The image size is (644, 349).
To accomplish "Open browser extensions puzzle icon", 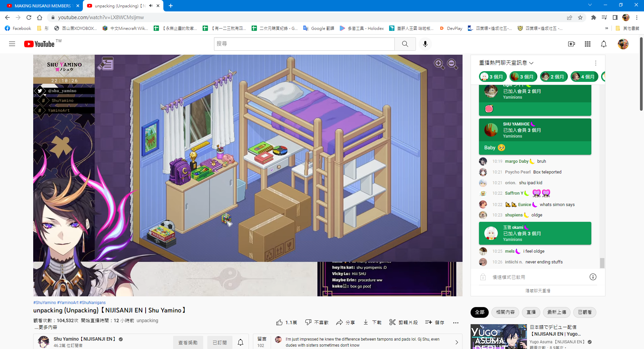I will pyautogui.click(x=594, y=17).
